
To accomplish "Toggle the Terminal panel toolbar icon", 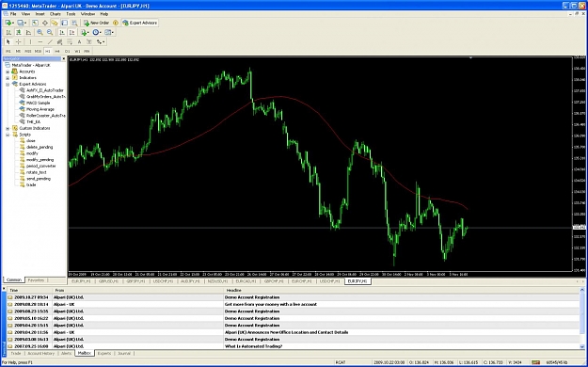I will click(65, 23).
